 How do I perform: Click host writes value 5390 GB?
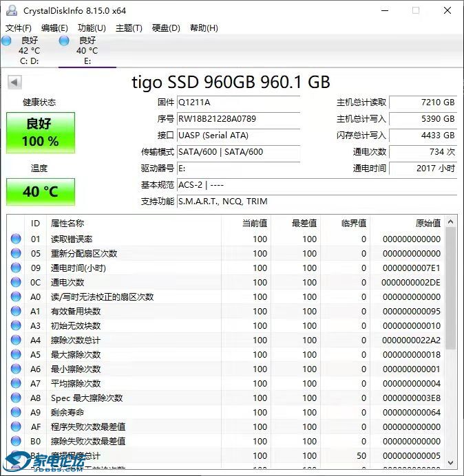coord(423,119)
